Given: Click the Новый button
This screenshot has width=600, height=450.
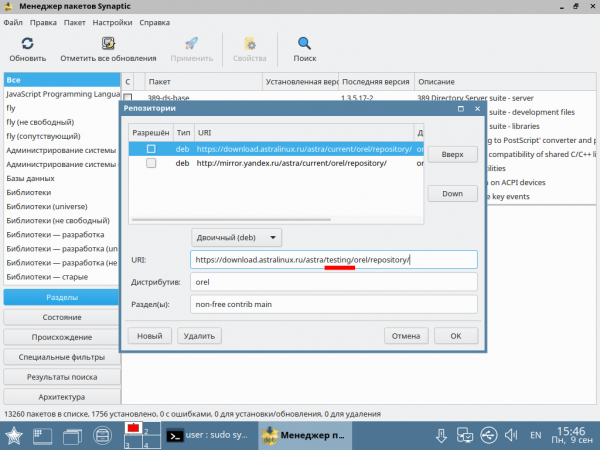Looking at the screenshot, I should (x=149, y=337).
